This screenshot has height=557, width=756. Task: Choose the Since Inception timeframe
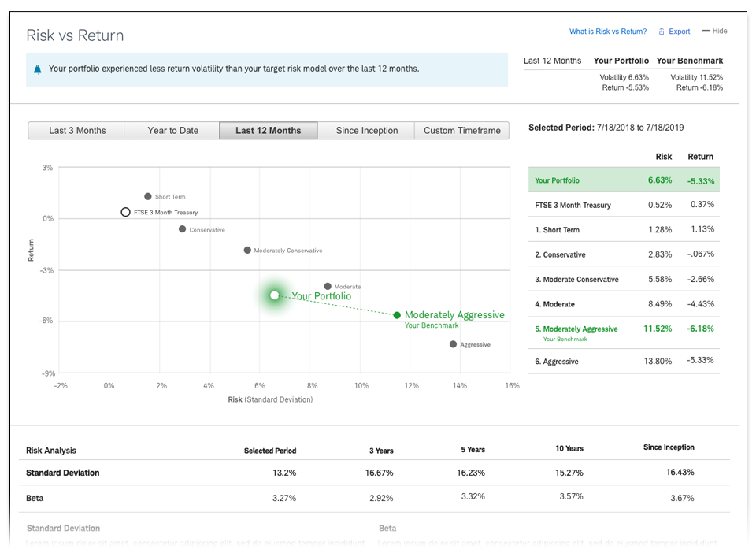(x=366, y=131)
